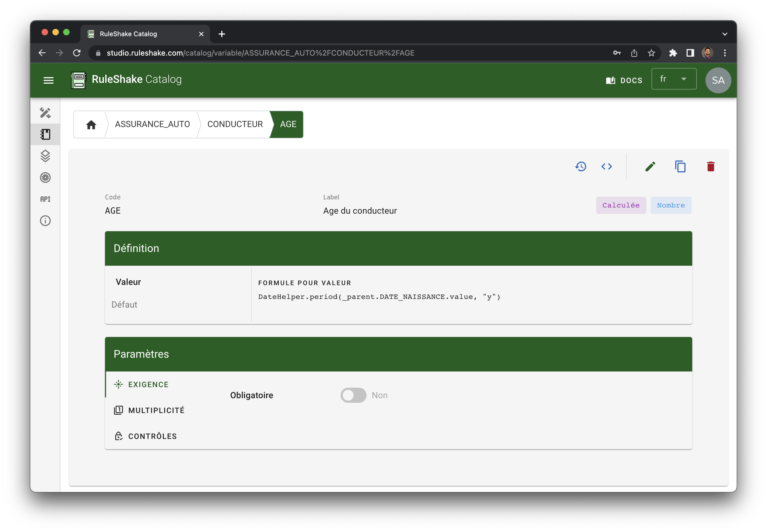Open the API section in sidebar
This screenshot has height=532, width=767.
pos(45,199)
